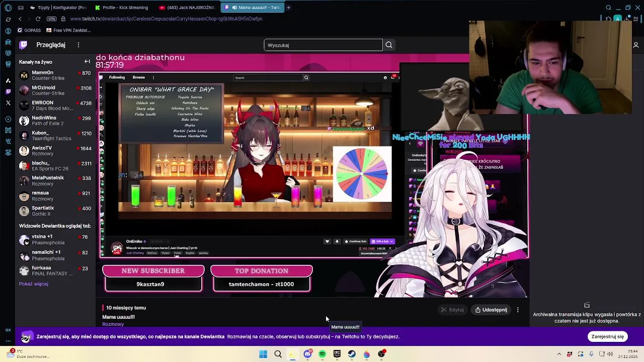Open the clock and date panel
This screenshot has height=362, width=644.
click(628, 354)
